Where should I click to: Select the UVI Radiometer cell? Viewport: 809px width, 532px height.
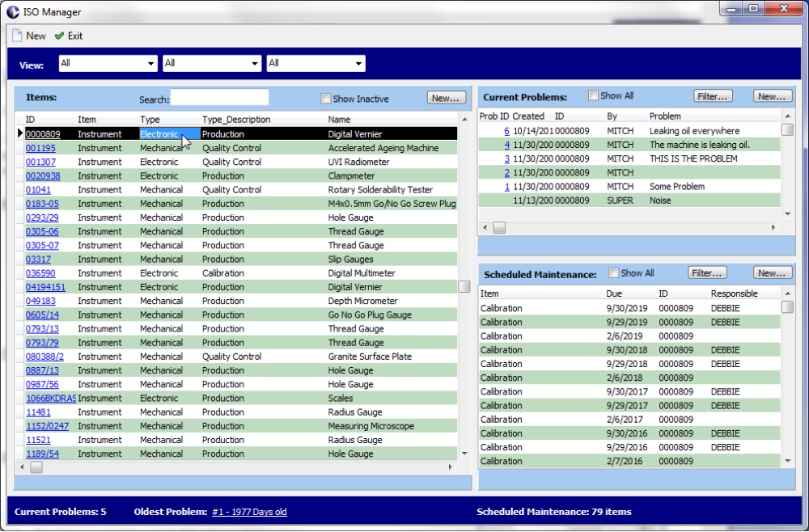coord(358,162)
